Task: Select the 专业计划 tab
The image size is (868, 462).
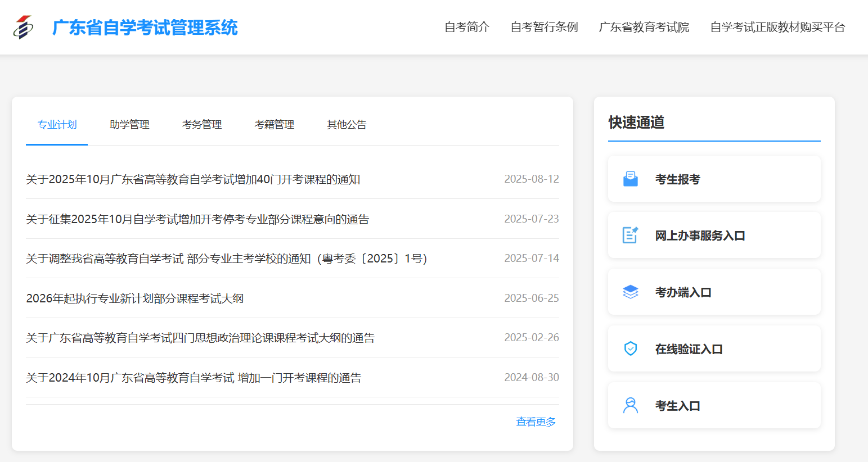Action: pos(57,125)
